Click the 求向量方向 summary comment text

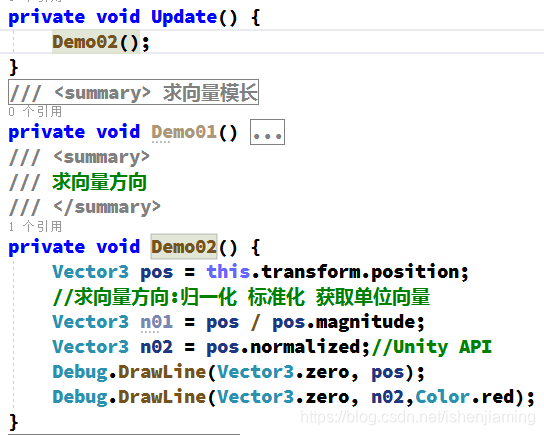(100, 182)
